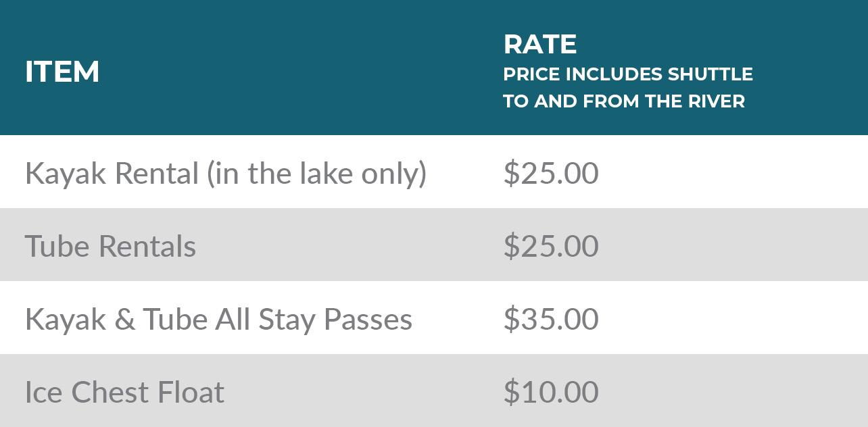The width and height of the screenshot is (868, 427).
Task: Click the ITEM column header
Action: pos(62,72)
